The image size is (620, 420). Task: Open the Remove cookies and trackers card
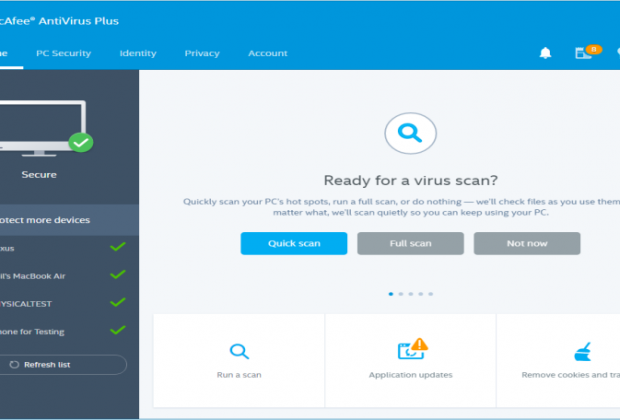click(558, 360)
